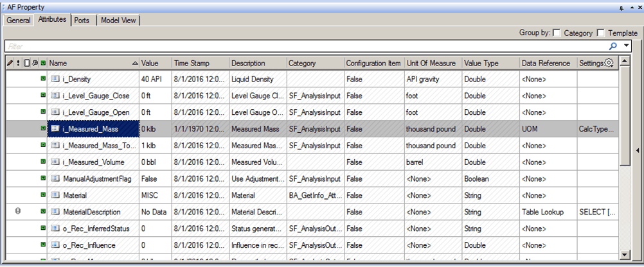644x267 pixels.
Task: Click the UOM data reference cell
Action: point(548,129)
